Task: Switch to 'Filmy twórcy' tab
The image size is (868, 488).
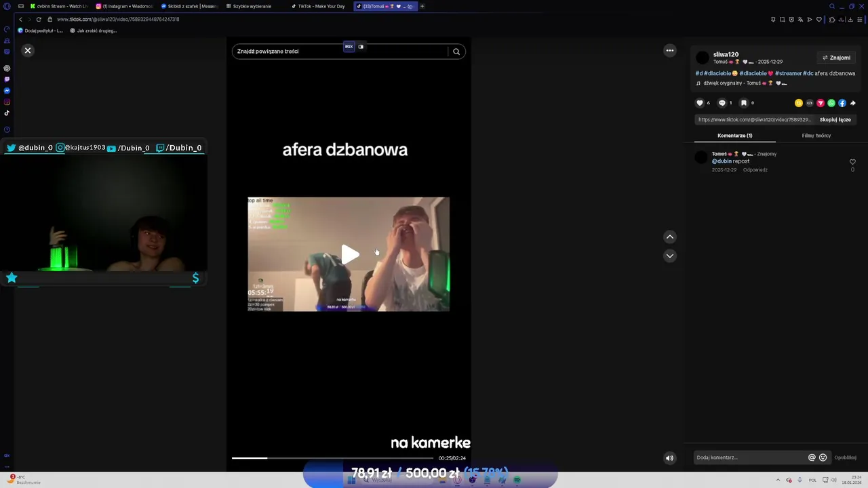Action: tap(816, 136)
